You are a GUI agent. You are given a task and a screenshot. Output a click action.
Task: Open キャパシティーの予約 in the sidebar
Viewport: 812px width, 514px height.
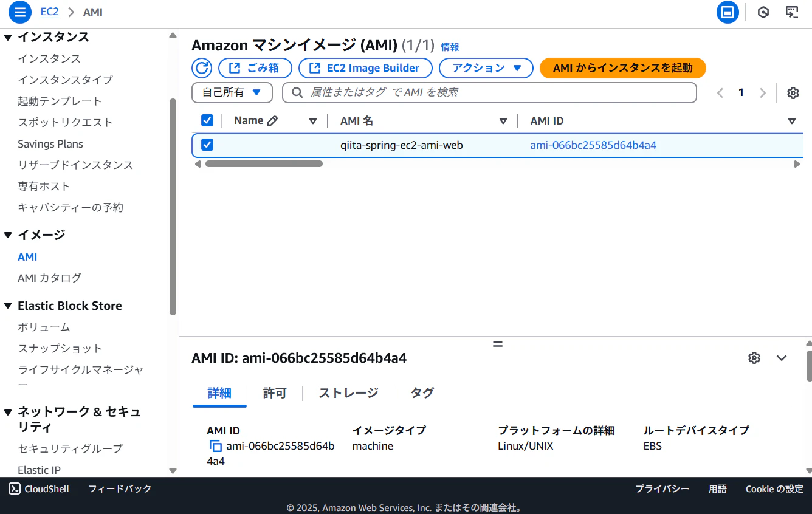pyautogui.click(x=71, y=208)
